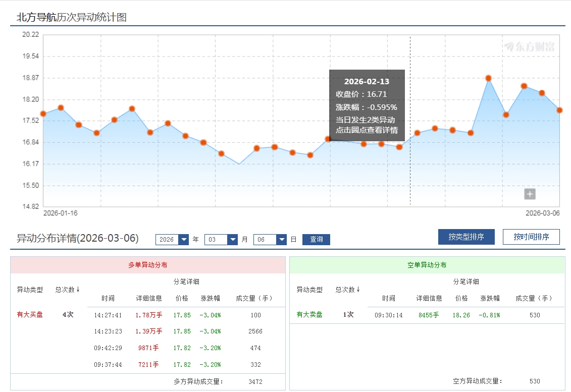This screenshot has width=571, height=392.
Task: Click the 18.26 price cell
Action: [461, 315]
